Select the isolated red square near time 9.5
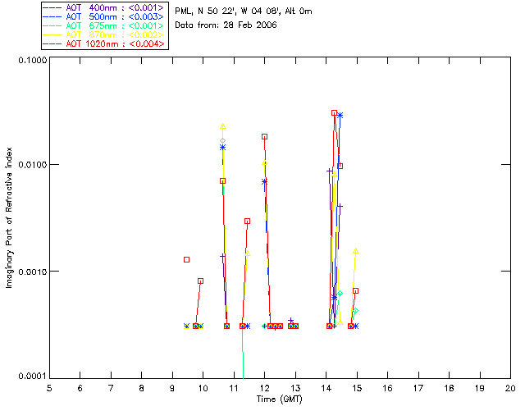Screen dimensions: 525x420 [187, 259]
